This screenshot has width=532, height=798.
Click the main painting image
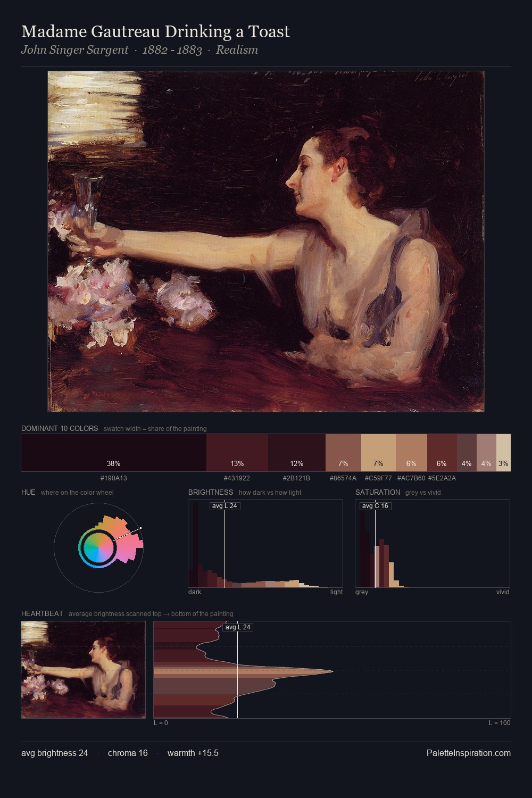[x=266, y=242]
